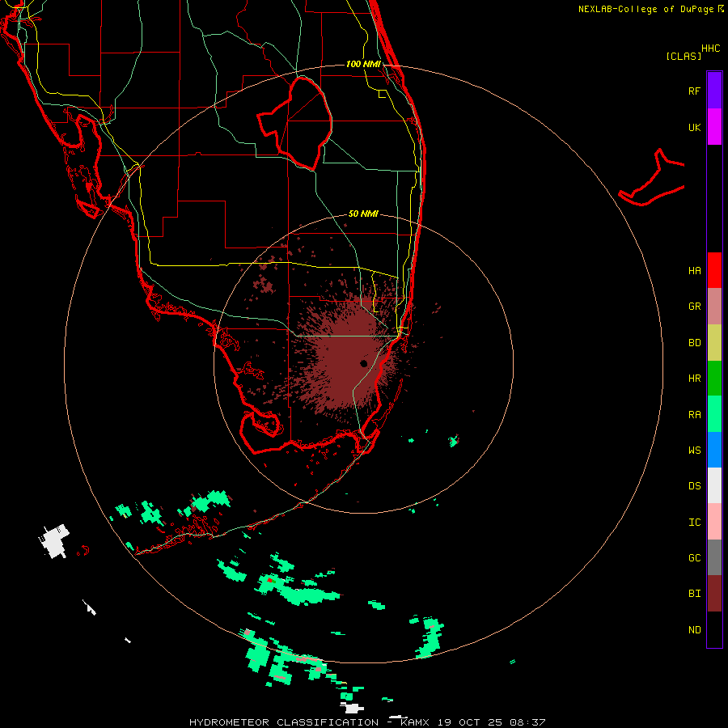The height and width of the screenshot is (728, 728).
Task: Click the white DS legend swatch
Action: coord(714,485)
